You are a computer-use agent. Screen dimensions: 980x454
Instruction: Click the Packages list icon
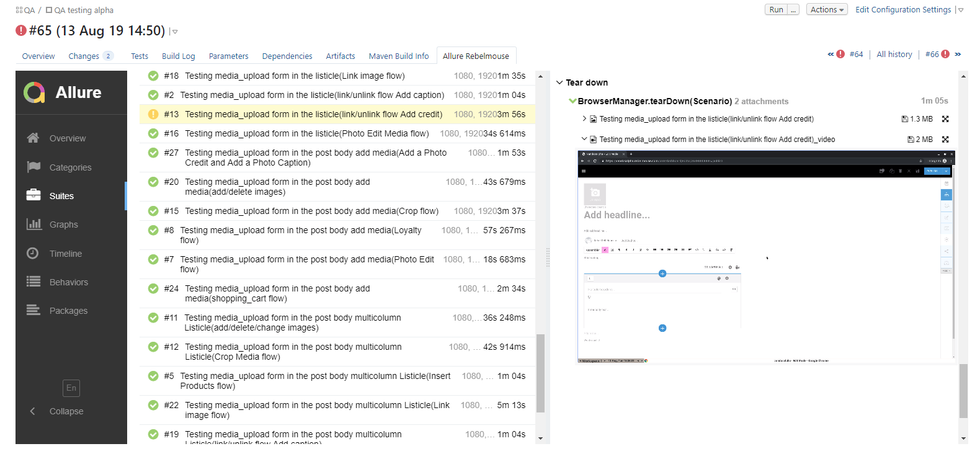[x=33, y=311]
